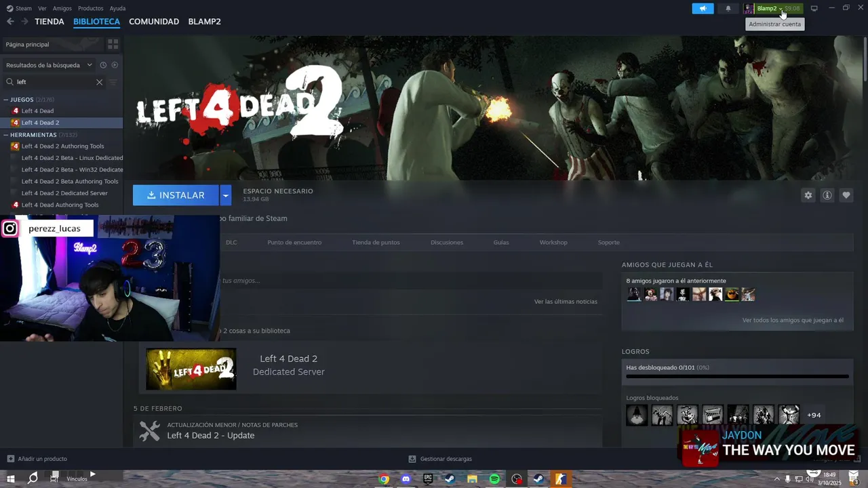Collapse the JUEGOS category
This screenshot has height=488, width=868.
coord(6,100)
